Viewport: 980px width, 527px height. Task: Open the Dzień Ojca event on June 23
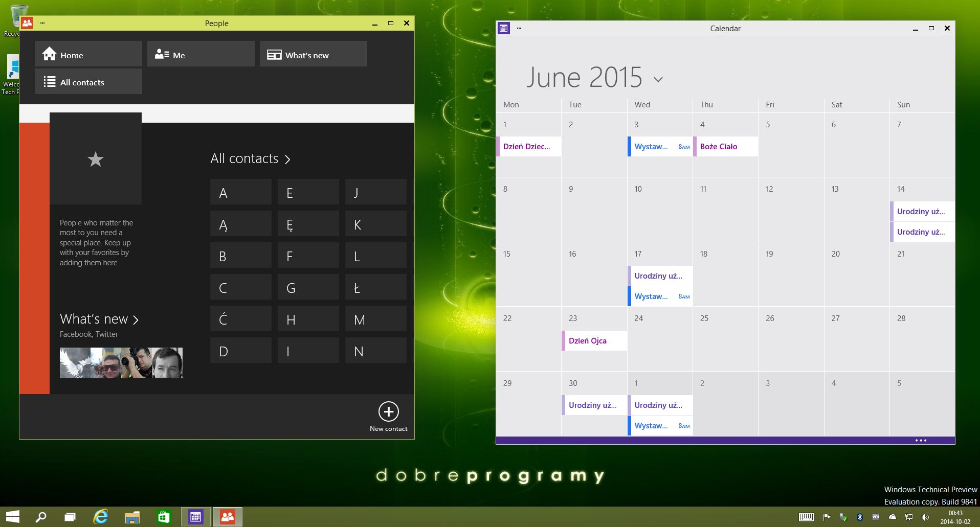[594, 340]
